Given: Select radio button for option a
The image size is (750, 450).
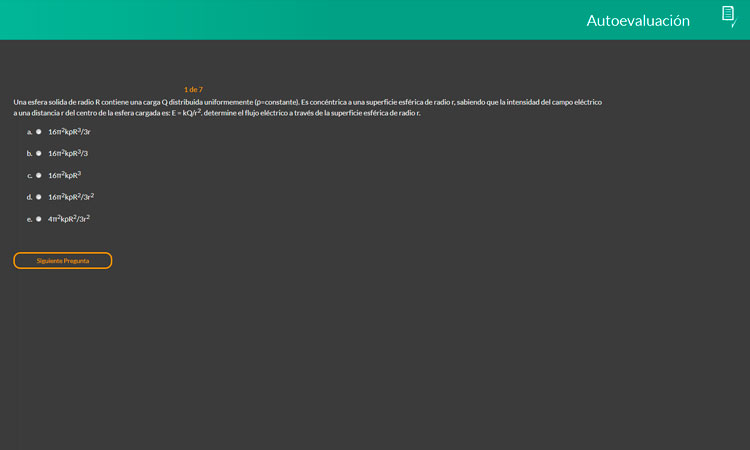Looking at the screenshot, I should [39, 132].
